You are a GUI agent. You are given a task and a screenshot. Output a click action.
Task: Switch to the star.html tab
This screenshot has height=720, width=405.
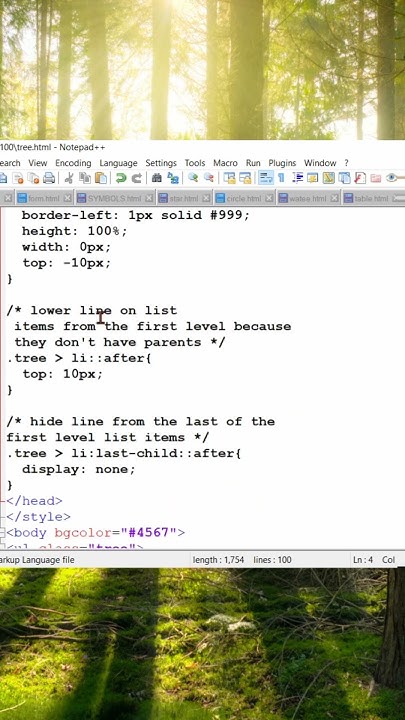tap(183, 199)
